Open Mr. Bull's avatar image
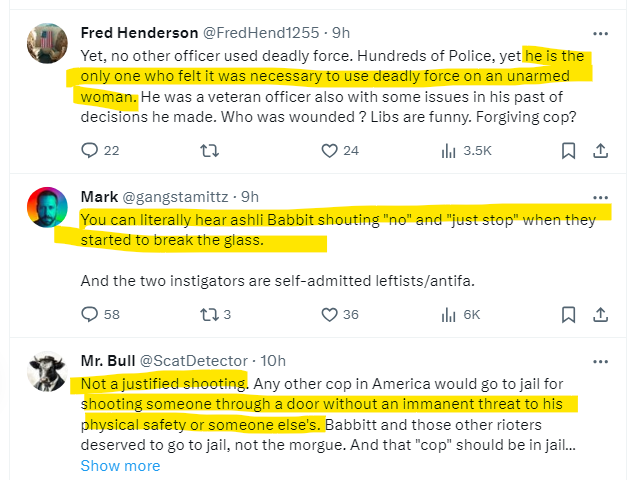630x480 pixels. tap(47, 372)
